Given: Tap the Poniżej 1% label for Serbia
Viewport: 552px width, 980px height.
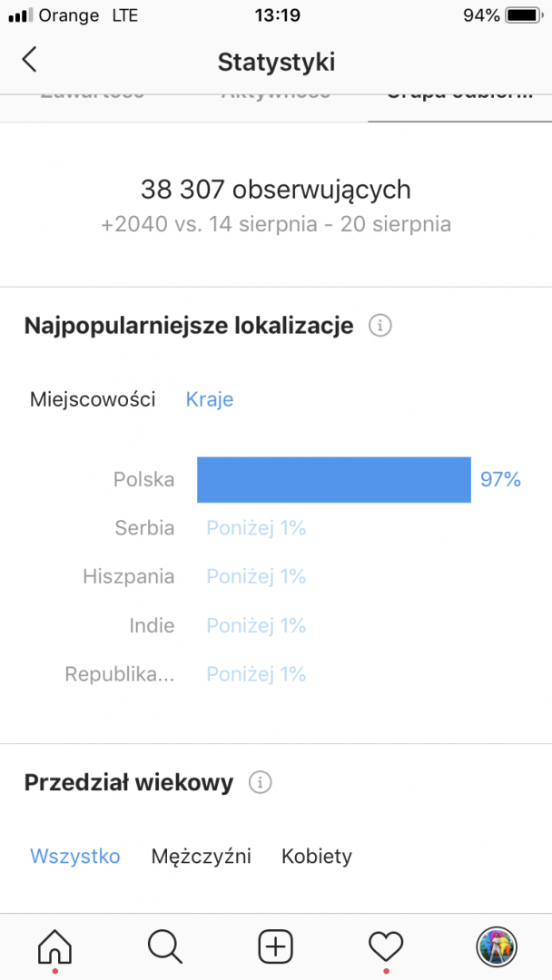Looking at the screenshot, I should pos(256,528).
